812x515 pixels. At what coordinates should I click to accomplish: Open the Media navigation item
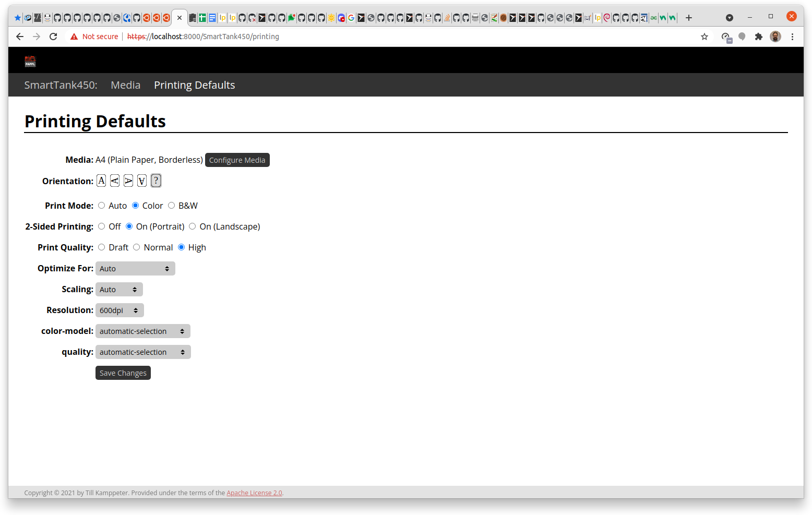click(125, 85)
